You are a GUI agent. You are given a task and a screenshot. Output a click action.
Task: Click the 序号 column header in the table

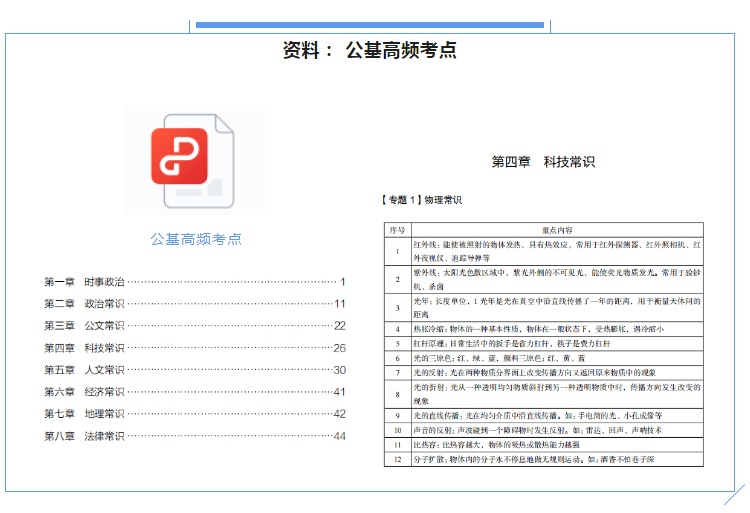click(397, 230)
